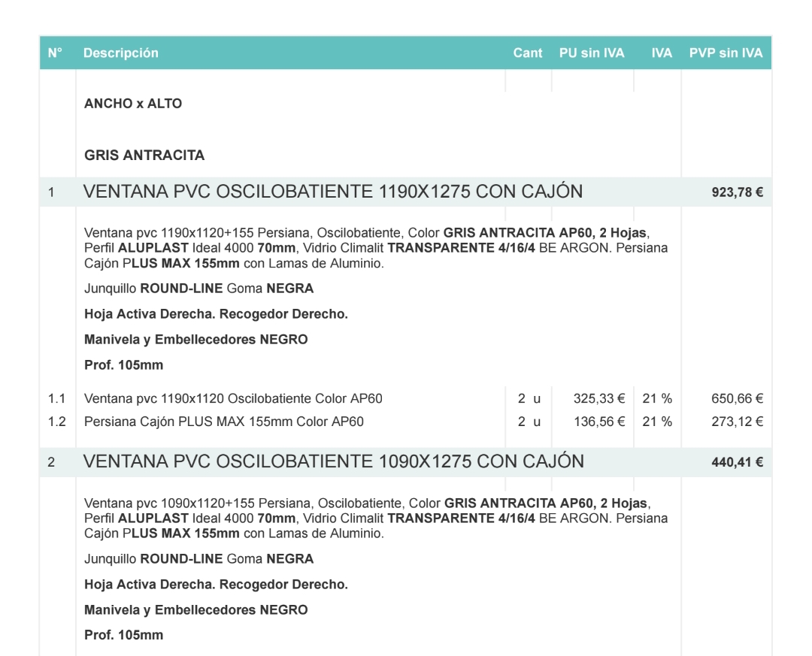Click the total 273,12 €
This screenshot has height=656, width=812.
737,422
